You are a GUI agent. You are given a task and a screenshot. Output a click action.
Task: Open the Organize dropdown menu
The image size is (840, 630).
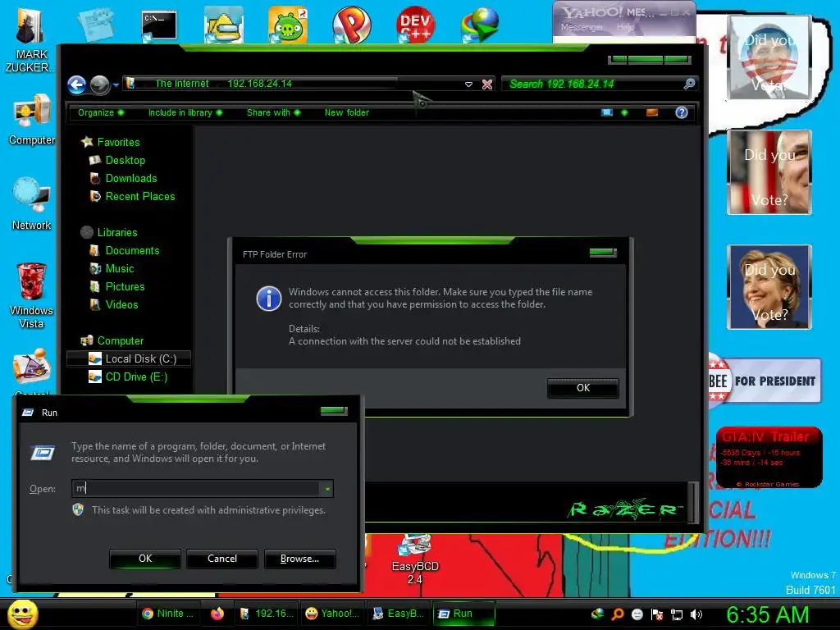click(101, 112)
